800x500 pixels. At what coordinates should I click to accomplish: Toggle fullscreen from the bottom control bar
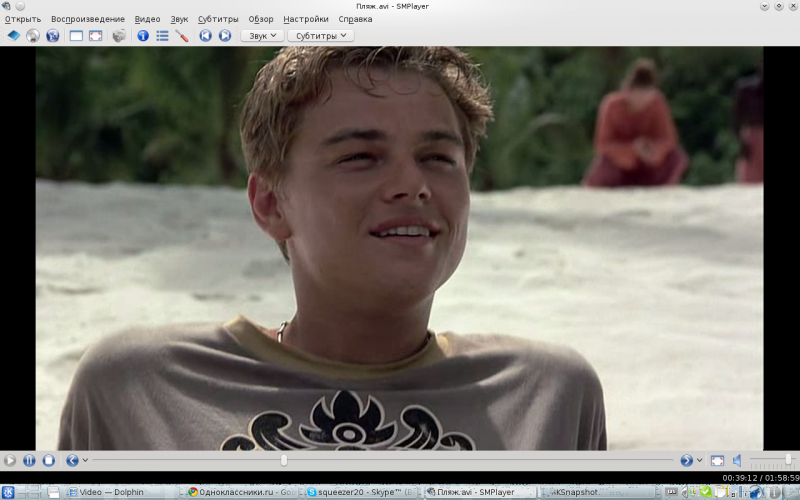[717, 461]
